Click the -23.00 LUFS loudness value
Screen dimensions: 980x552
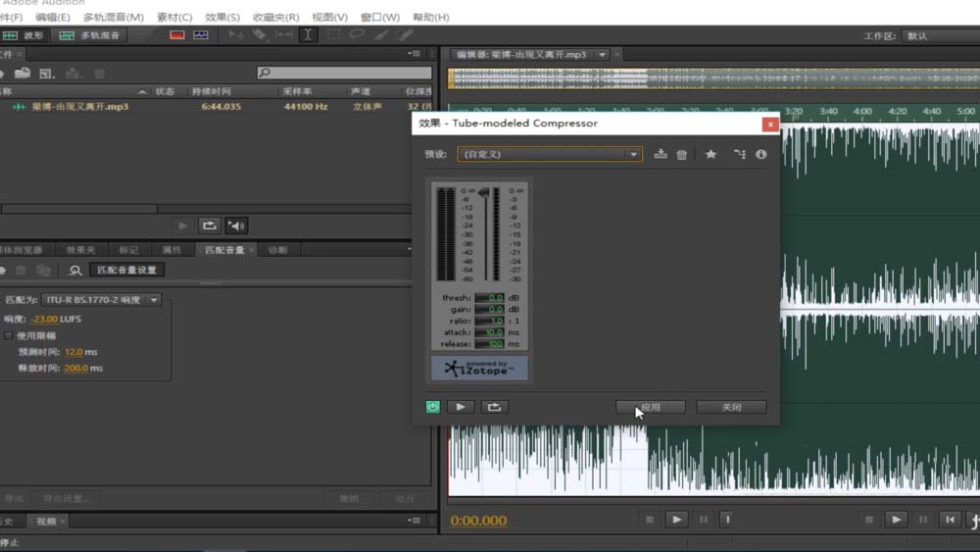click(44, 319)
